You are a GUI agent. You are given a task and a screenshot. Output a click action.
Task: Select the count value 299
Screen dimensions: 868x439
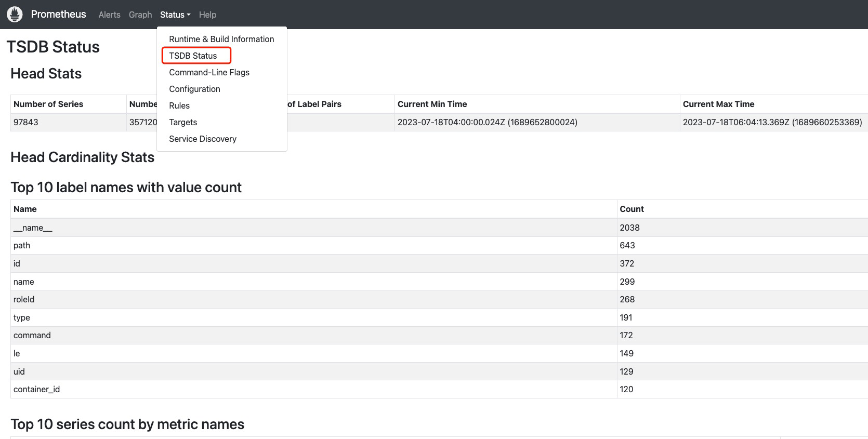pos(627,282)
